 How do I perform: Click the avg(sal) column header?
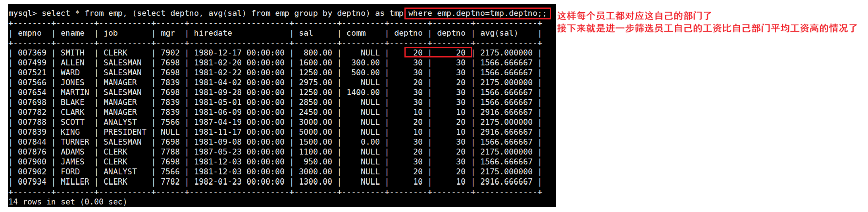(x=499, y=33)
